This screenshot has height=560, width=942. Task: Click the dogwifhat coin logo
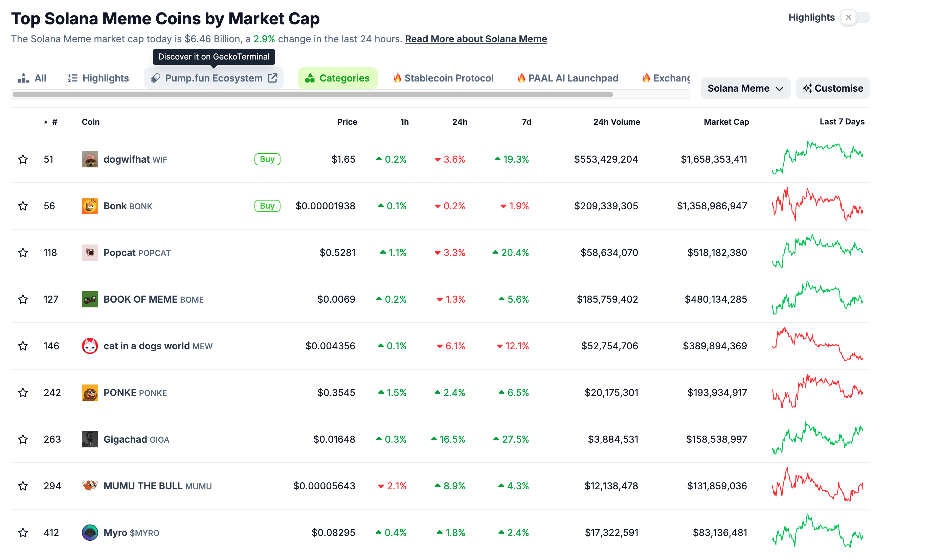(x=90, y=159)
